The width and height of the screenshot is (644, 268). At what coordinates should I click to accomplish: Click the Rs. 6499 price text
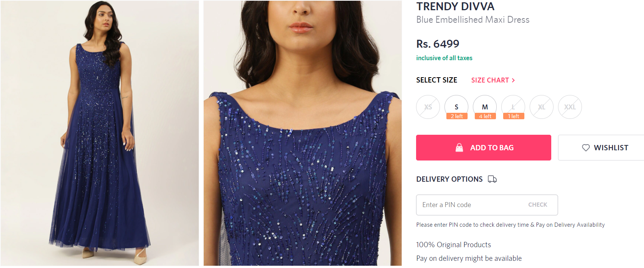tap(437, 44)
